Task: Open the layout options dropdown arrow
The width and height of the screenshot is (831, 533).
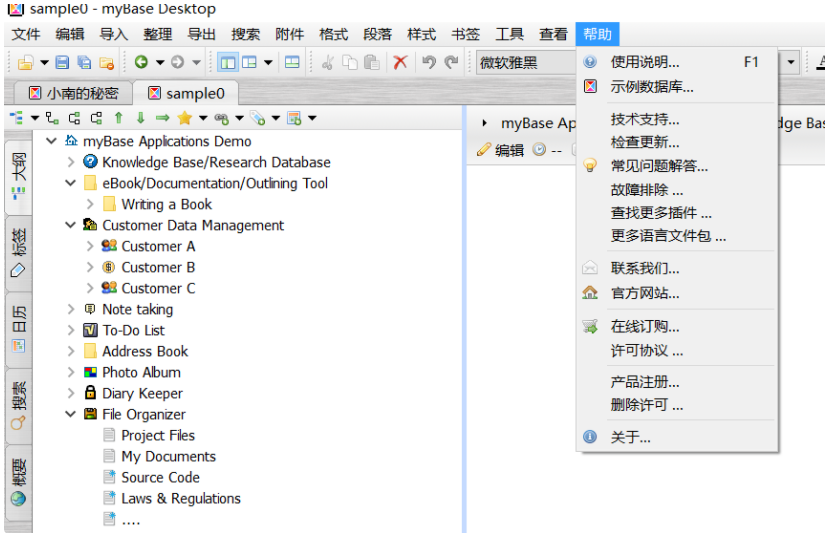Action: (269, 63)
